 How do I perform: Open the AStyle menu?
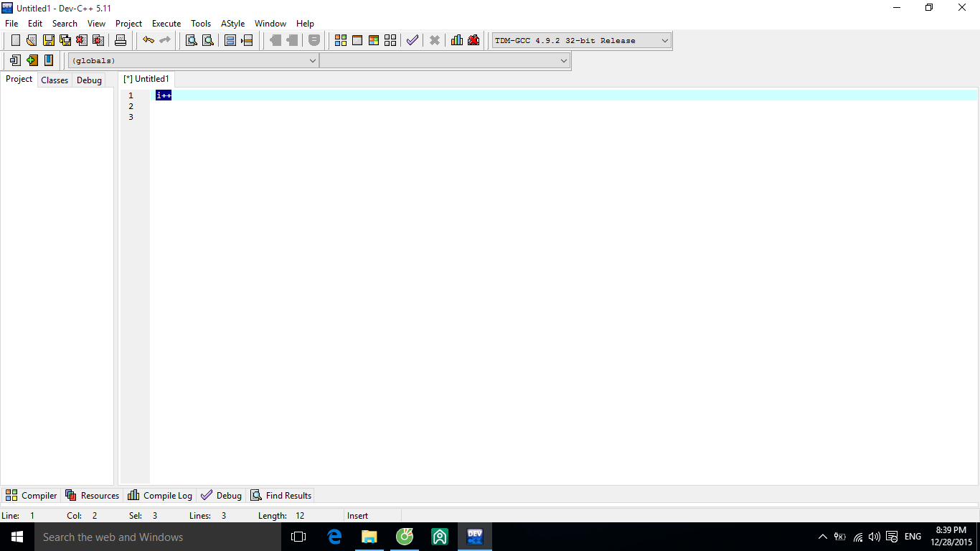(232, 24)
